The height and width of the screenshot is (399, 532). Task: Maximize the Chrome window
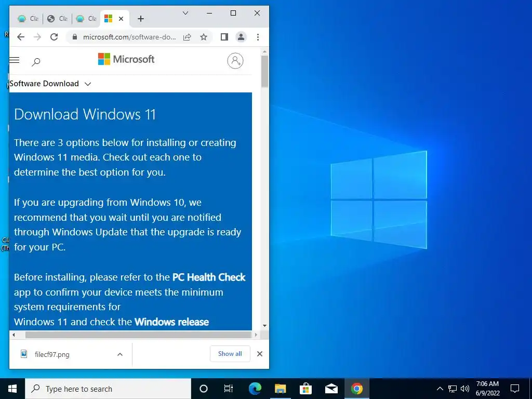tap(233, 13)
